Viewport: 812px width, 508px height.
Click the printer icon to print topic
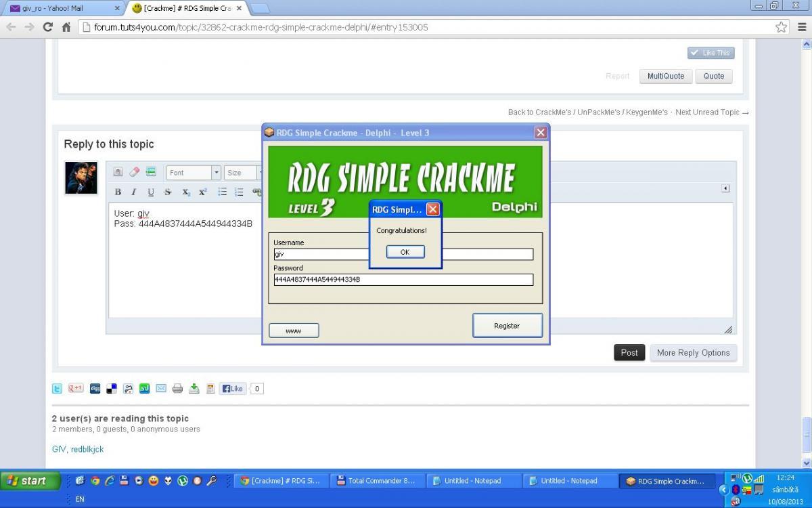coord(177,389)
